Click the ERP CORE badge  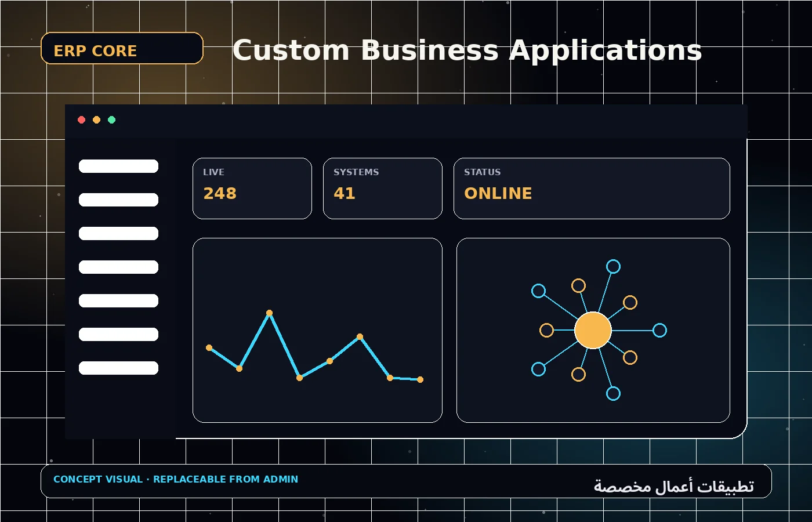pyautogui.click(x=122, y=48)
